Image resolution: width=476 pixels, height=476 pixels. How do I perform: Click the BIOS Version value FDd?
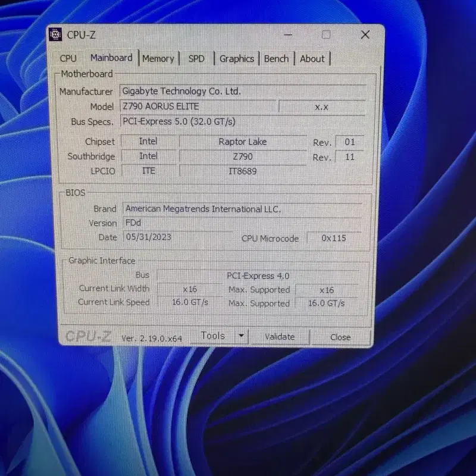point(242,223)
